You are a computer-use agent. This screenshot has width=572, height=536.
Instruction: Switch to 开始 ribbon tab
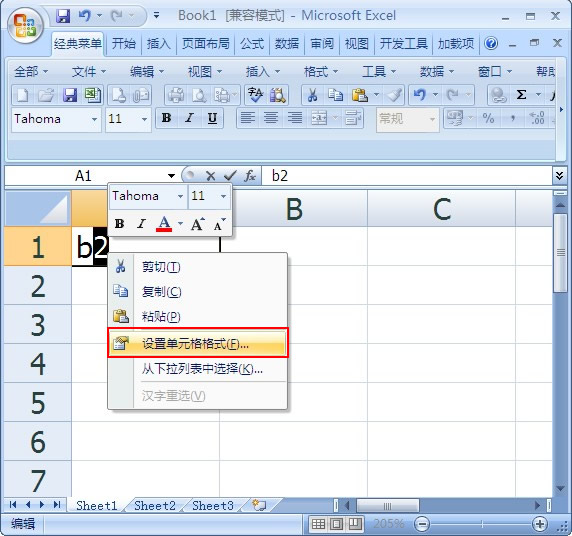click(x=123, y=44)
